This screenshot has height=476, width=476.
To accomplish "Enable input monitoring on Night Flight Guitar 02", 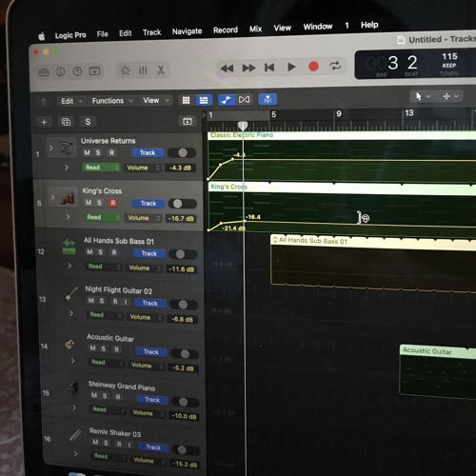I will point(126,302).
